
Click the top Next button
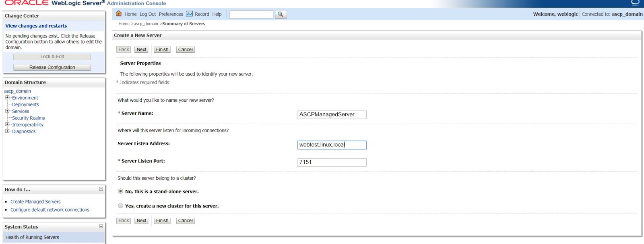141,49
